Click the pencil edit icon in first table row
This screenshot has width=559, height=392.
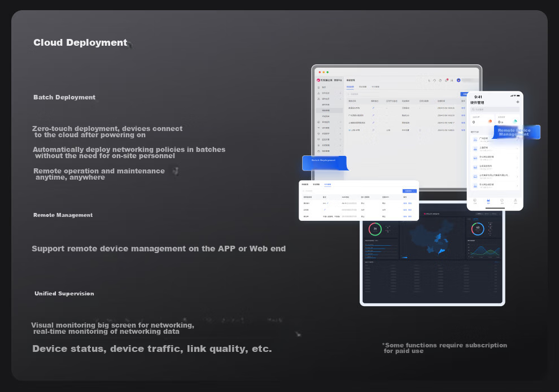373,107
